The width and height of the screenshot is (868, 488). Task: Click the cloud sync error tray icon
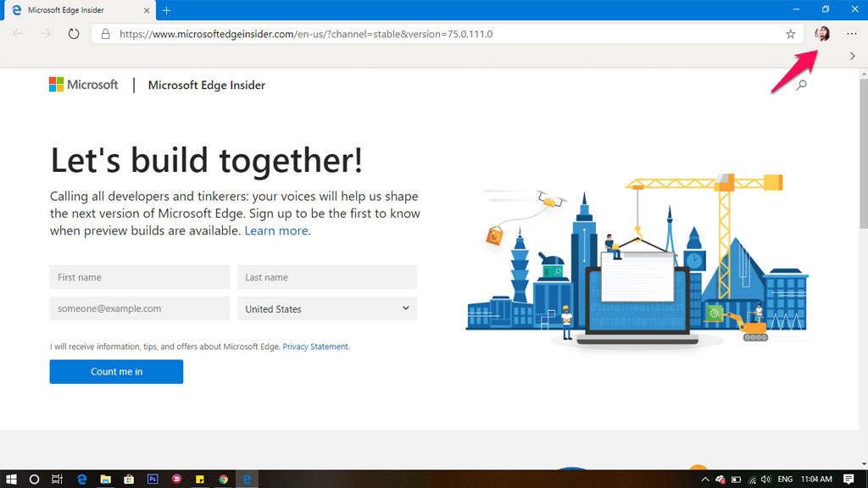721,480
